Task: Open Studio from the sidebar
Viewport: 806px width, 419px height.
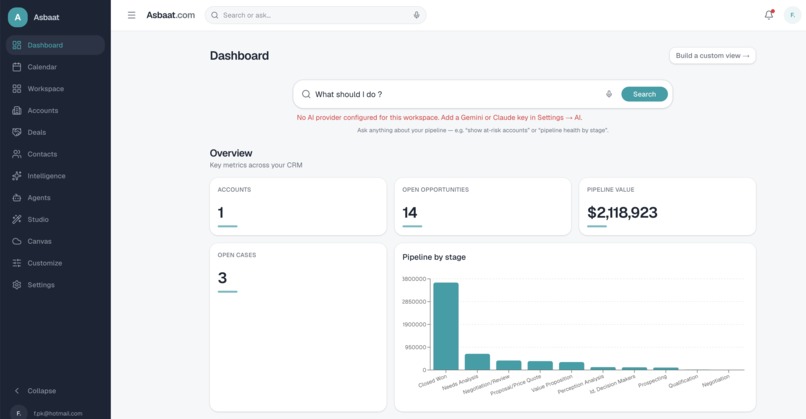Action: [x=56, y=220]
